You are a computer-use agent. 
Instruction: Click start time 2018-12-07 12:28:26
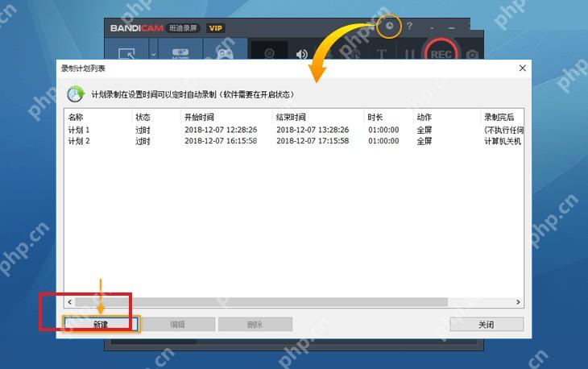pyautogui.click(x=221, y=130)
